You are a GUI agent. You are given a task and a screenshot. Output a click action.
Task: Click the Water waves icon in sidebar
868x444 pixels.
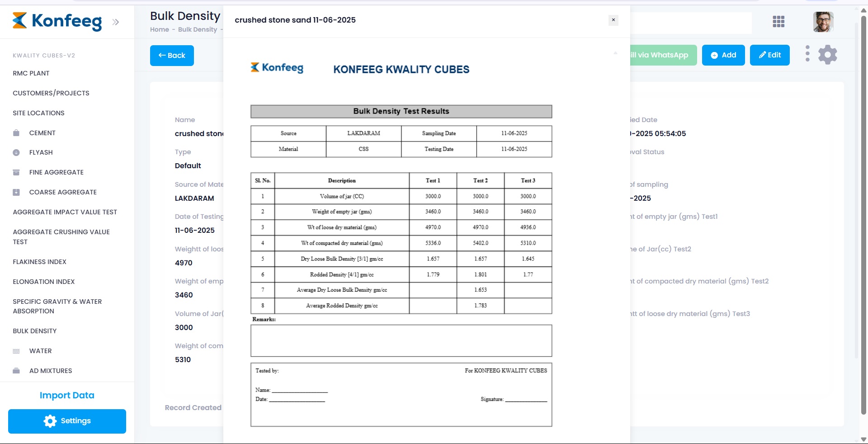pyautogui.click(x=16, y=351)
